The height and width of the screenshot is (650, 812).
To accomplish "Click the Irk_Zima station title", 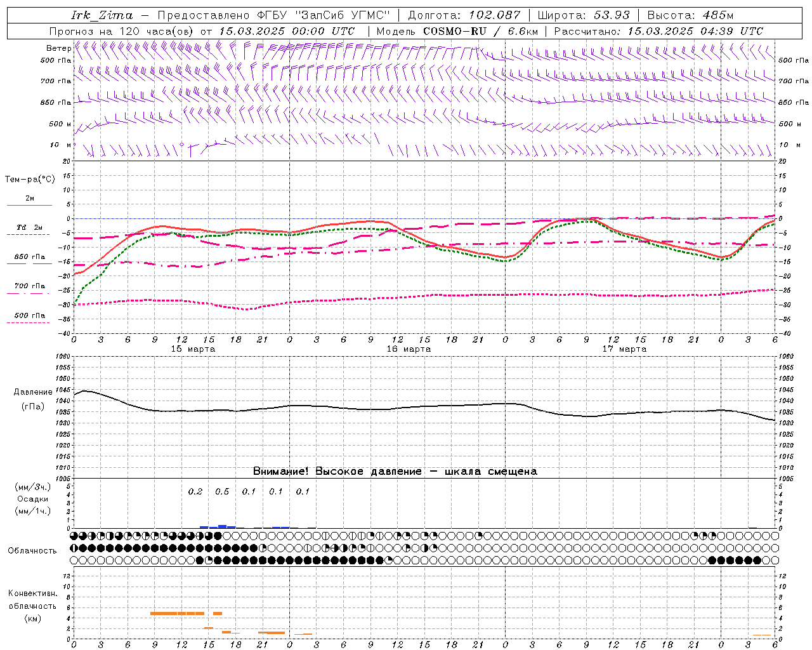I will (x=102, y=15).
